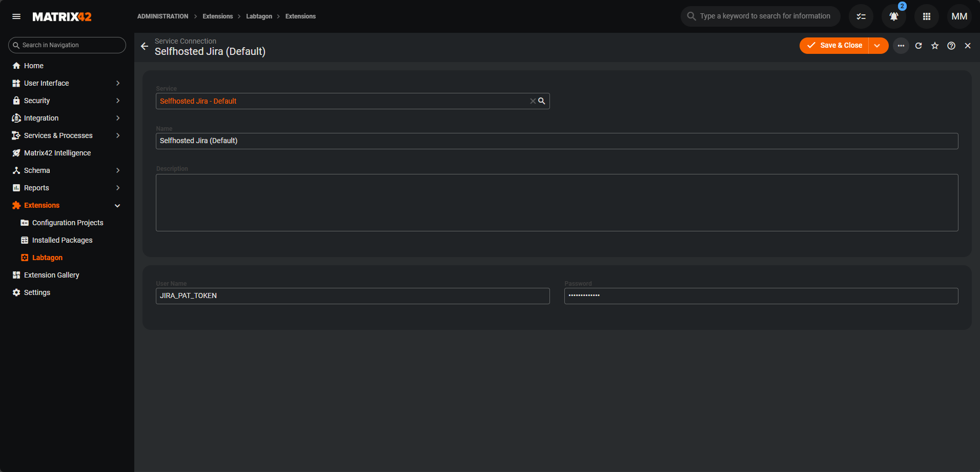980x472 pixels.
Task: Add to favorites with star icon
Action: 935,46
